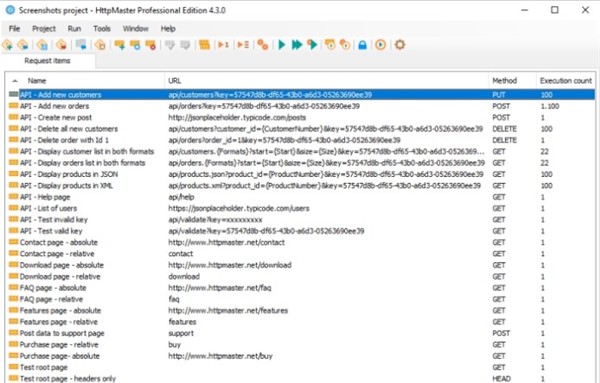Image resolution: width=600 pixels, height=383 pixels.
Task: Click the play-with-list-lines toolbar icon
Action: point(243,45)
